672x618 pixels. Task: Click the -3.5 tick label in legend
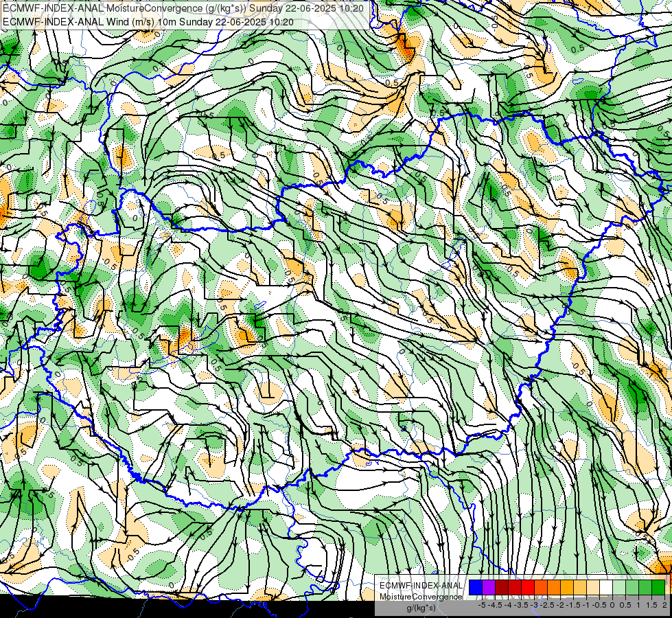[521, 605]
